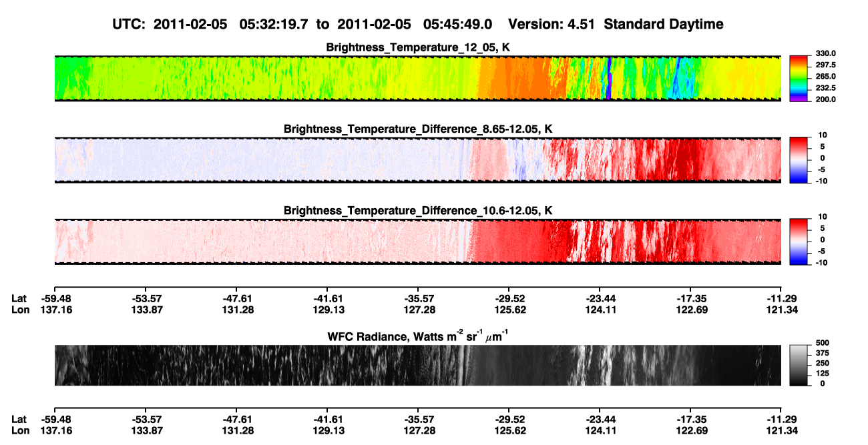Click the 10 label on the 10.6-12.05 colorbar
This screenshot has height=445, width=868.
click(823, 216)
